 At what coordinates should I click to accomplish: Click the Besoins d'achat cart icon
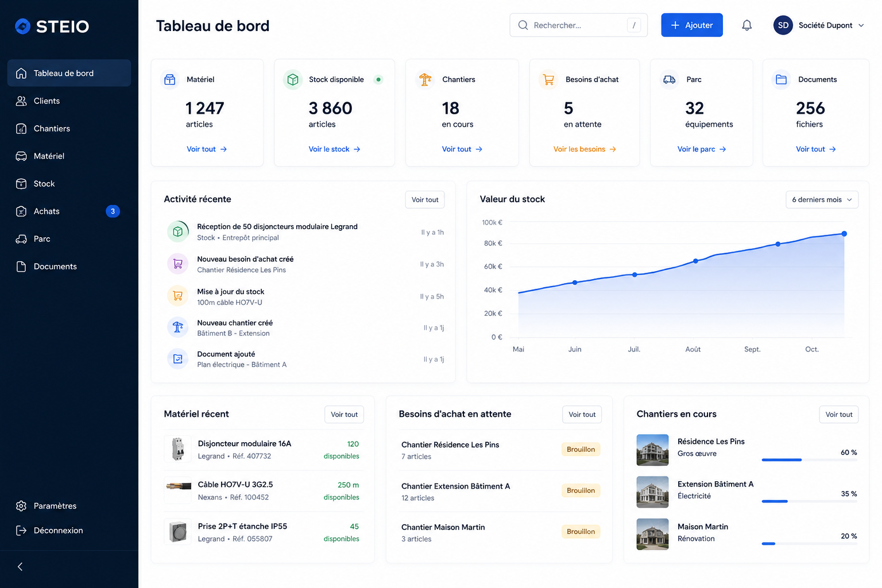548,79
